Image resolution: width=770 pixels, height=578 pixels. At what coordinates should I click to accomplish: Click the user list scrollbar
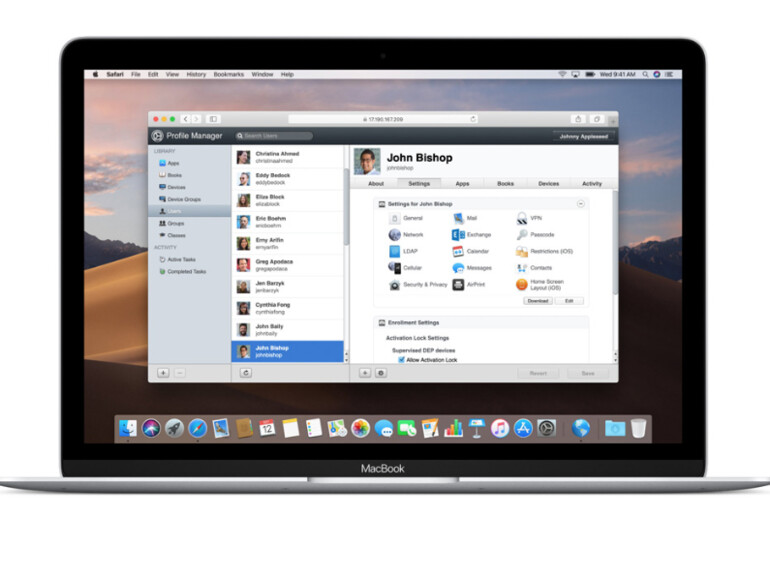click(346, 206)
